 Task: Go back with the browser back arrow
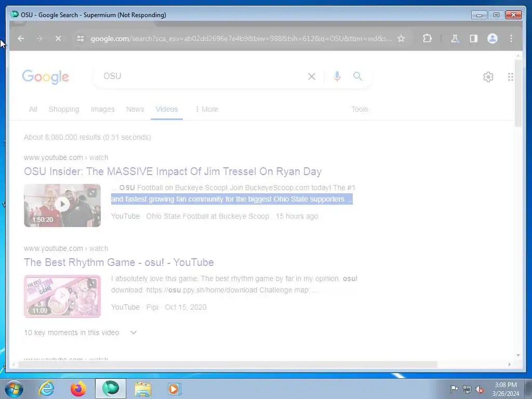(x=21, y=38)
